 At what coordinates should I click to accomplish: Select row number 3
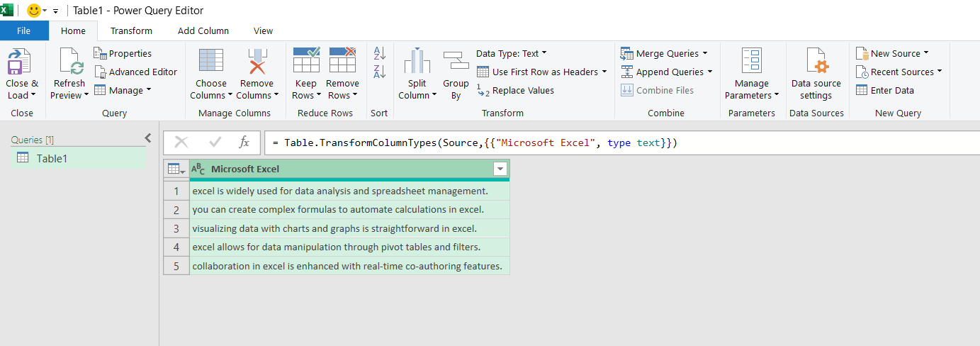tap(176, 229)
